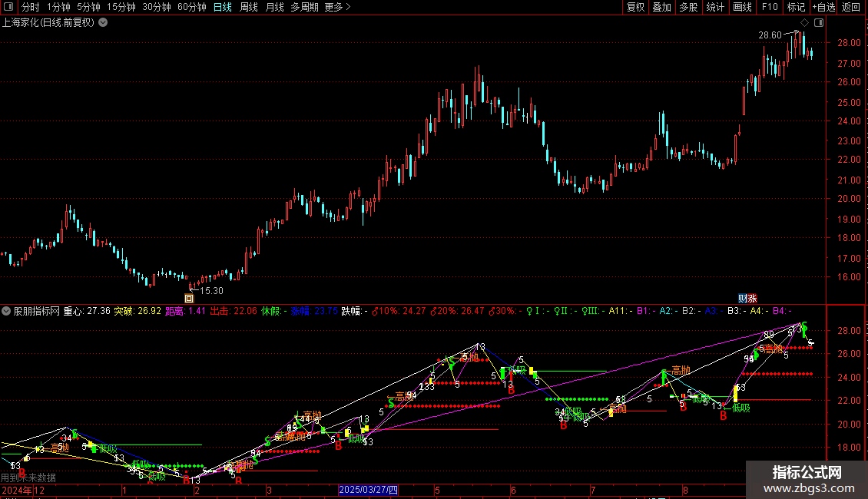Click the 28.60 high price label
The width and height of the screenshot is (868, 499).
(x=770, y=35)
